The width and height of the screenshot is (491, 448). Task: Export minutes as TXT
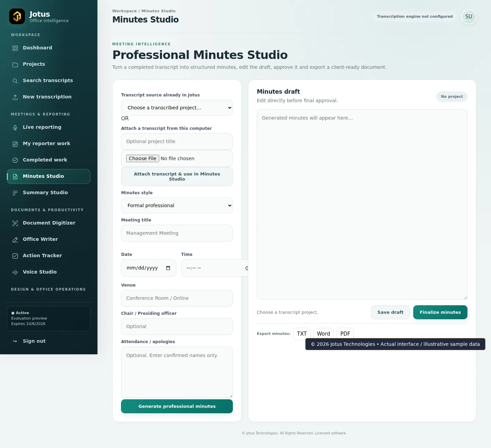tap(302, 334)
